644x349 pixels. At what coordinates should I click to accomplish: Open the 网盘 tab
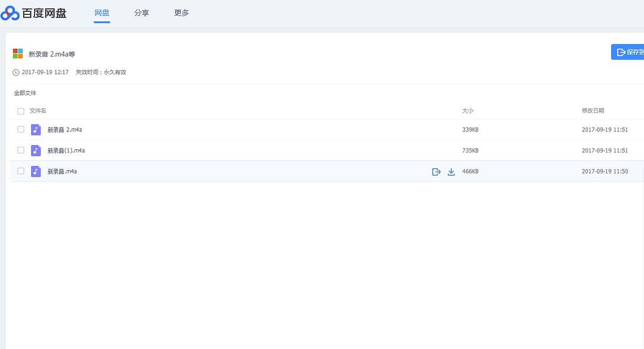point(102,13)
